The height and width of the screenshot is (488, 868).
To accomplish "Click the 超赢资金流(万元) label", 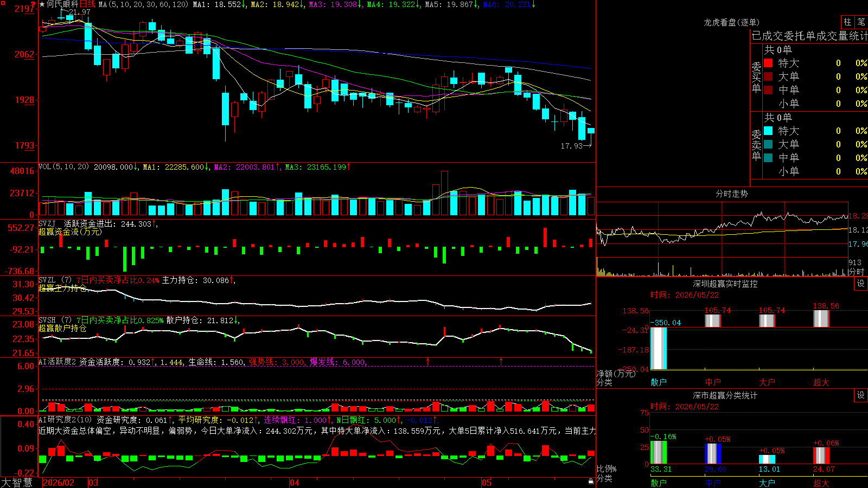I will 70,232.
